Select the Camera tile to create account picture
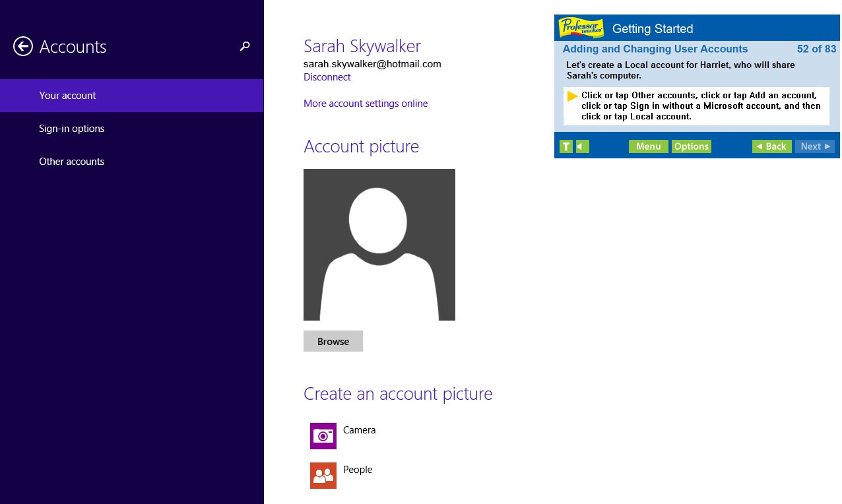 click(323, 436)
